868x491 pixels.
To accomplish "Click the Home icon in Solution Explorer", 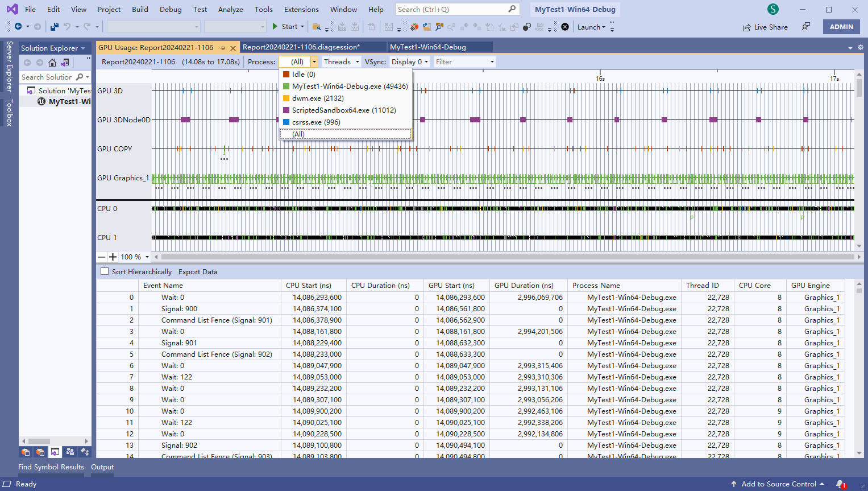I will (52, 63).
